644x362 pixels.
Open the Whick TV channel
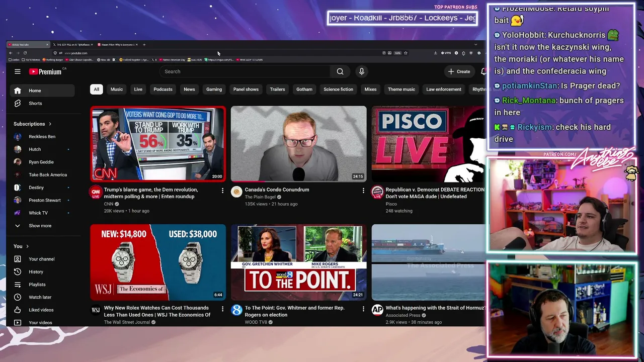click(x=42, y=213)
